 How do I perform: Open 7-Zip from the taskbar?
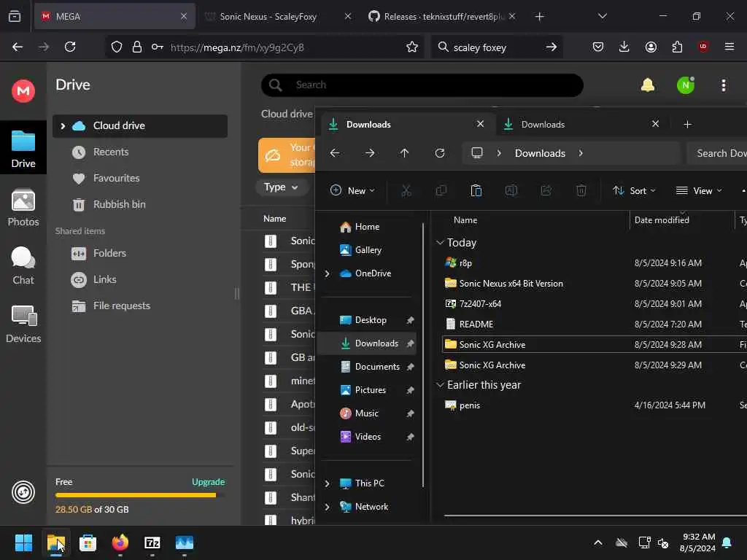click(x=152, y=542)
